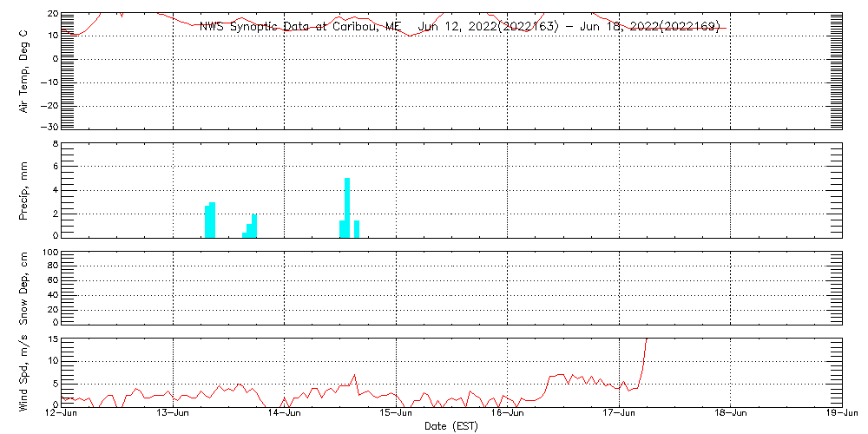Click the 15 tick on wind speed axis

(x=52, y=339)
